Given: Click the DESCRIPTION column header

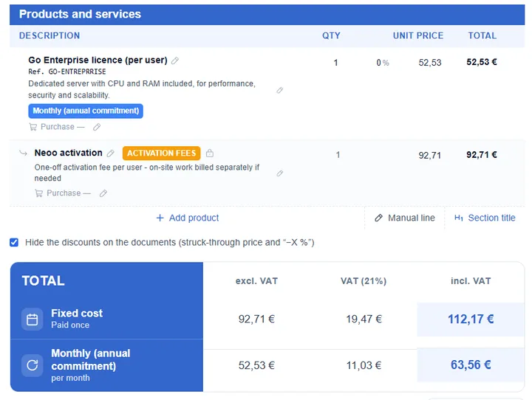Looking at the screenshot, I should point(50,35).
